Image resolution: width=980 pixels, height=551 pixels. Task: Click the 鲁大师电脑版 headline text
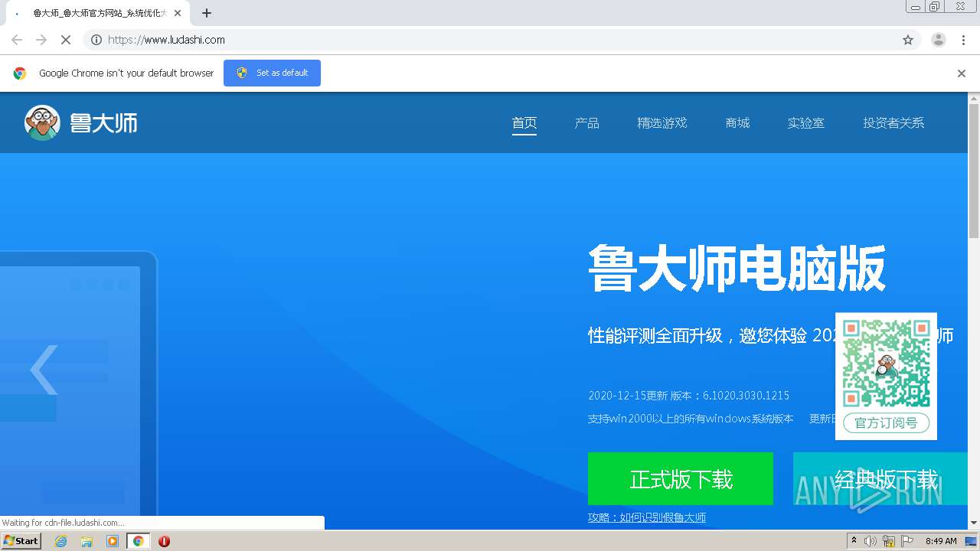coord(737,268)
